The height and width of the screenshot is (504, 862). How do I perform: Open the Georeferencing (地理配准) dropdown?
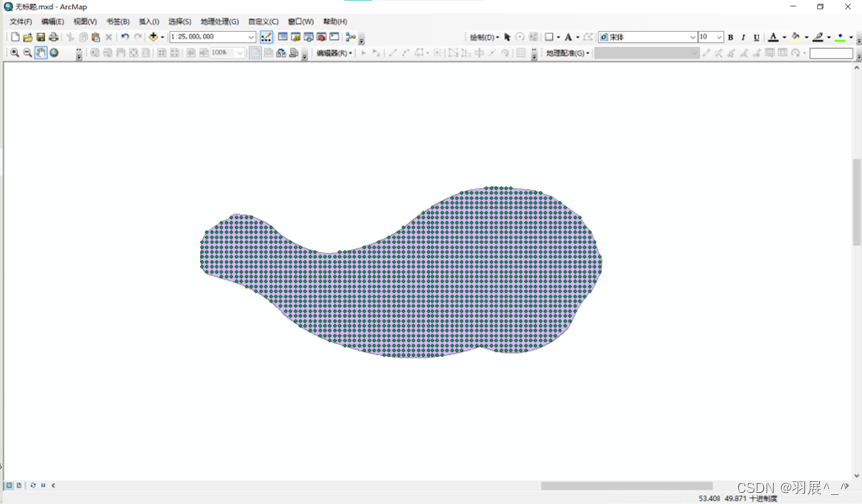(x=567, y=53)
